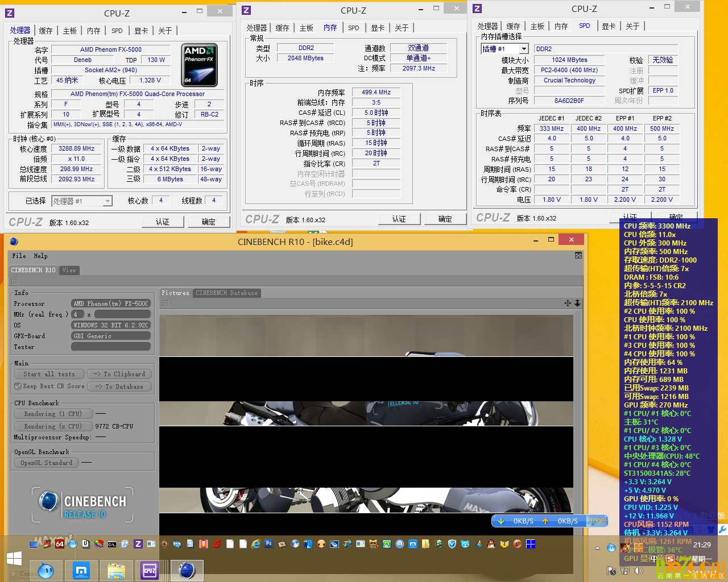Click the 100% label in speed widget

598,521
